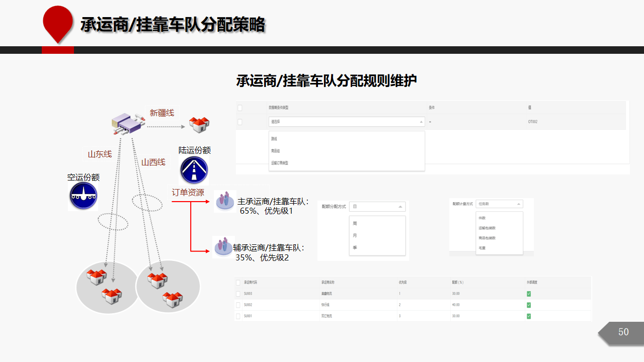Click the people icon beside 主承运商/挂靠车队
The height and width of the screenshot is (362, 644).
(225, 201)
